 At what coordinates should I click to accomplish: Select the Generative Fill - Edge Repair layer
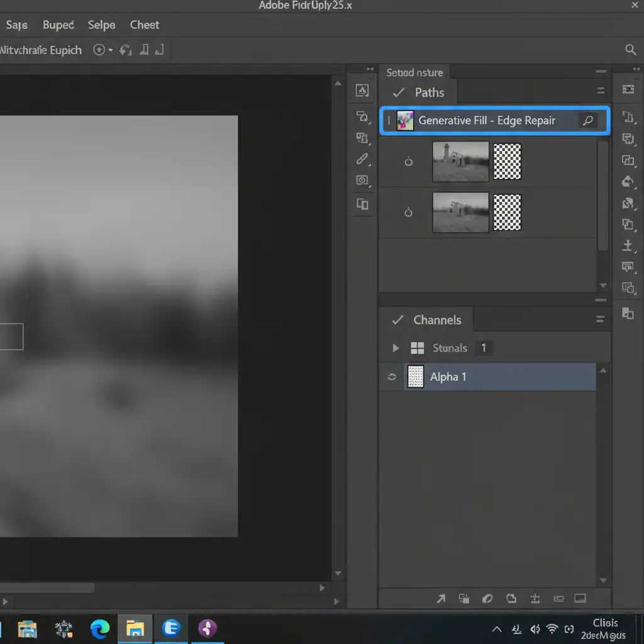pyautogui.click(x=487, y=121)
